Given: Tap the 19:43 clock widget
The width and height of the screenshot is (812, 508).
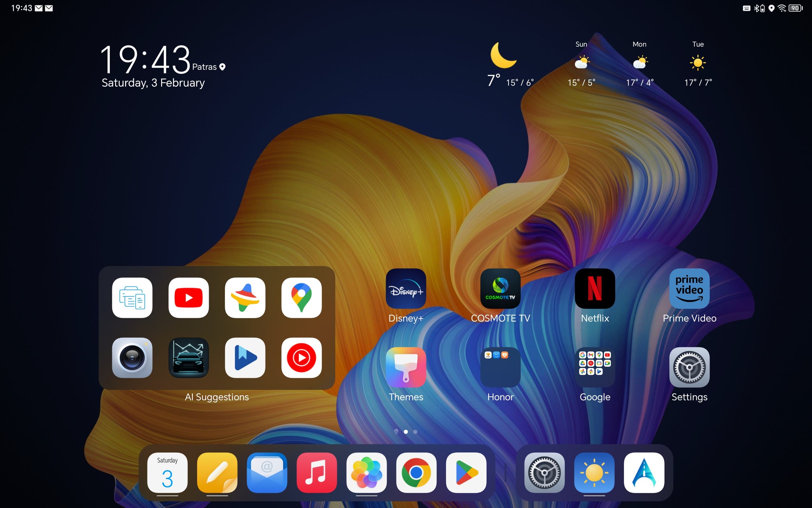Looking at the screenshot, I should click(x=145, y=59).
